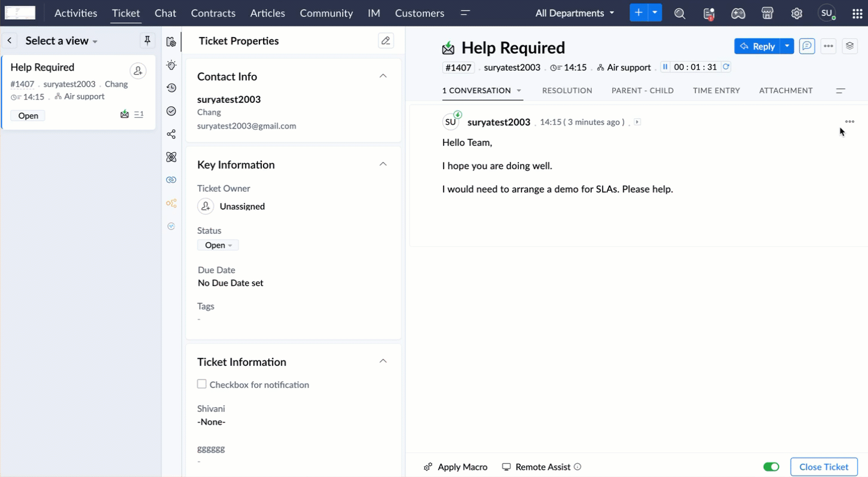Open the Customers module

[x=420, y=13]
